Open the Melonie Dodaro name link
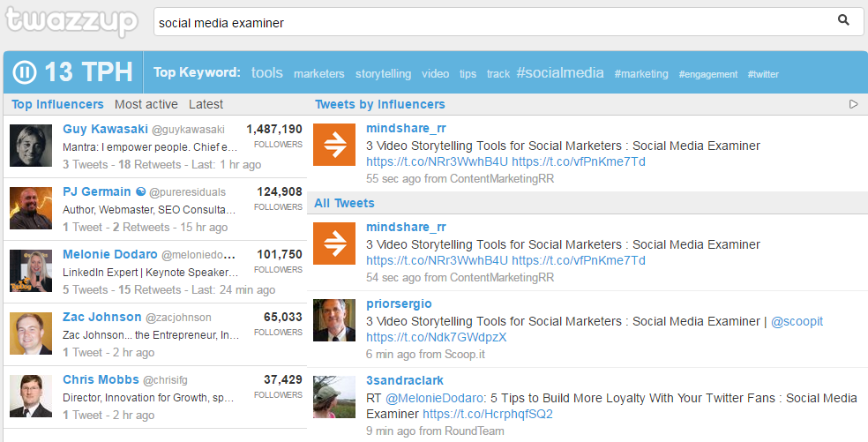Viewport: 868px width, 442px height. [110, 254]
